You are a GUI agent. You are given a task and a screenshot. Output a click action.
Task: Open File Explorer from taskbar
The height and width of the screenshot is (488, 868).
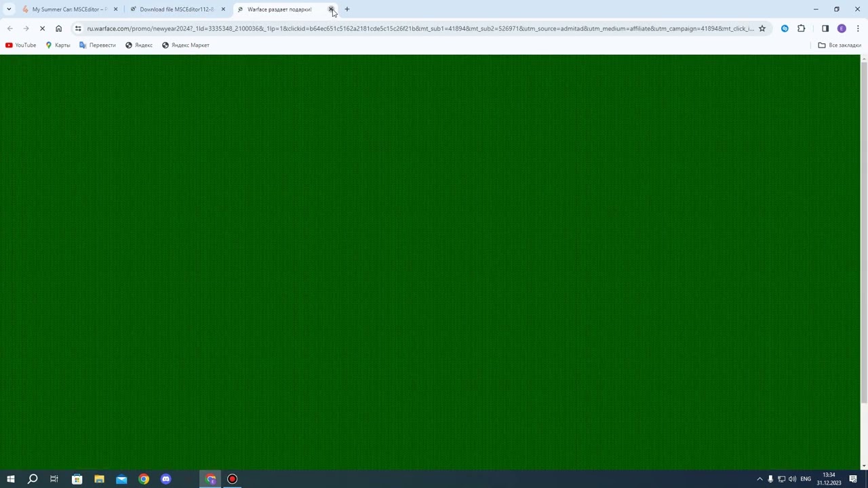(99, 479)
